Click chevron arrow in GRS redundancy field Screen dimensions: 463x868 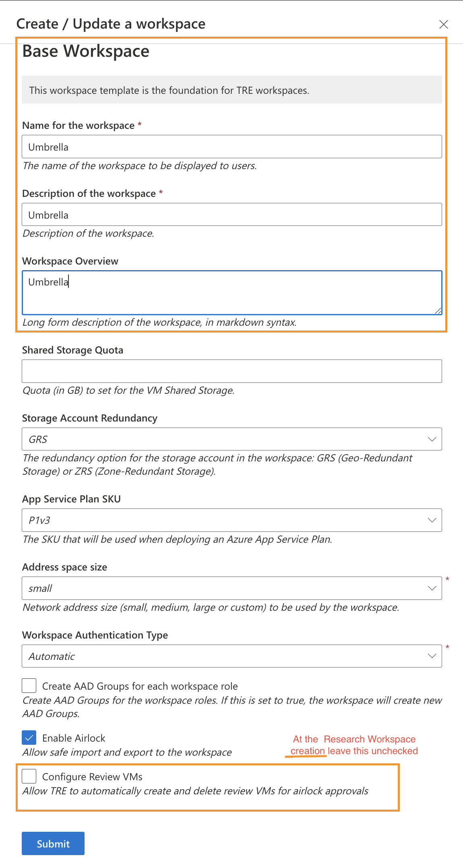(432, 439)
